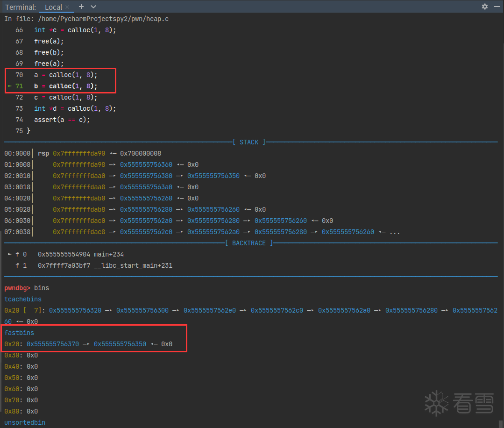This screenshot has width=504, height=428.
Task: Click fastbin 0x50: 0x0 row
Action: [21, 378]
